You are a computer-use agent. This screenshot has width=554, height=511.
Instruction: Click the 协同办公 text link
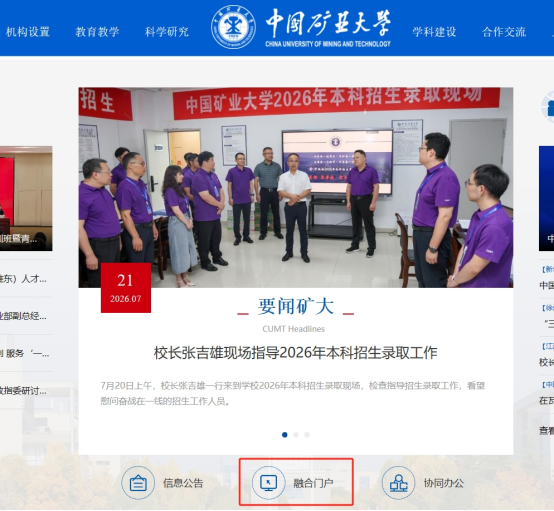[x=444, y=483]
